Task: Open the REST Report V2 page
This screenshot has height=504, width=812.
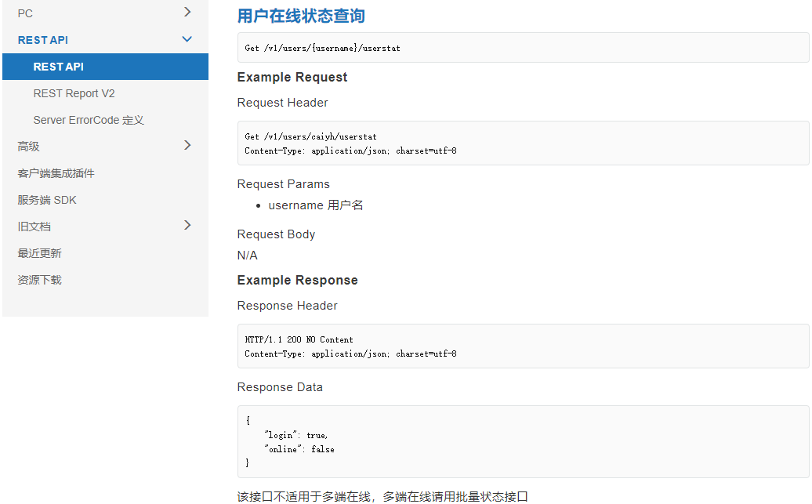Action: [x=74, y=93]
